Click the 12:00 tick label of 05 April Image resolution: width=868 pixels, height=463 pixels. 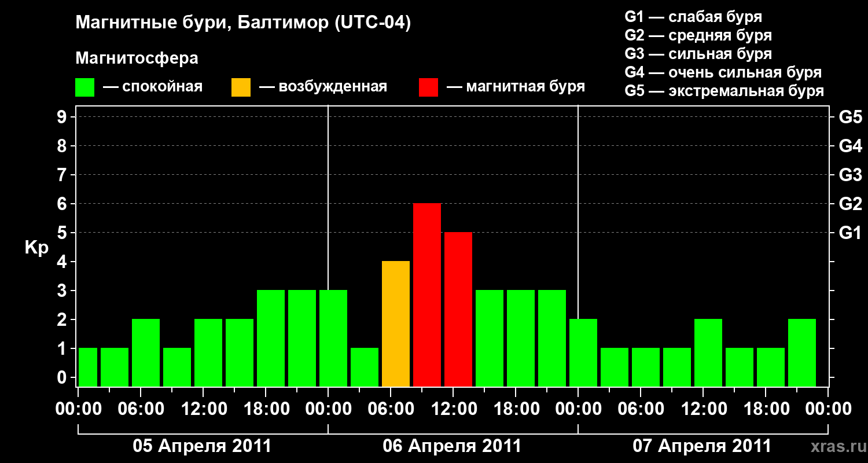point(203,409)
